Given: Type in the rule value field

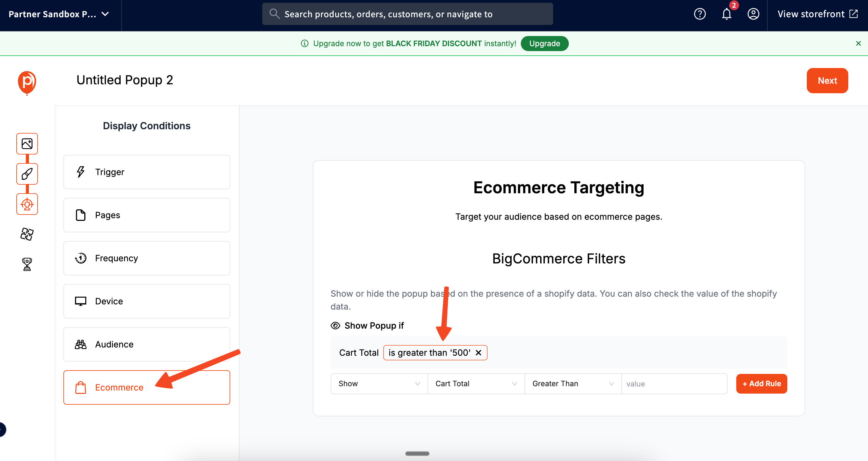Looking at the screenshot, I should coord(674,383).
